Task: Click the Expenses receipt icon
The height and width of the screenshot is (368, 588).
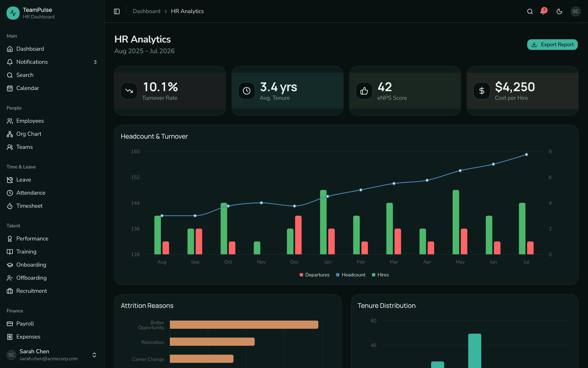Action: 10,337
